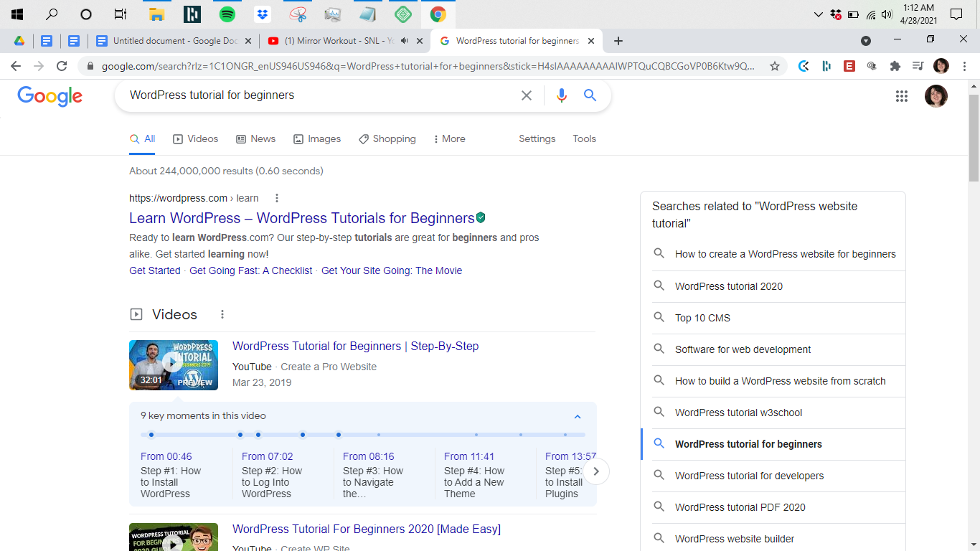Play the 32:01 WordPress tutorial video thumbnail
This screenshot has height=551, width=980.
pos(174,365)
